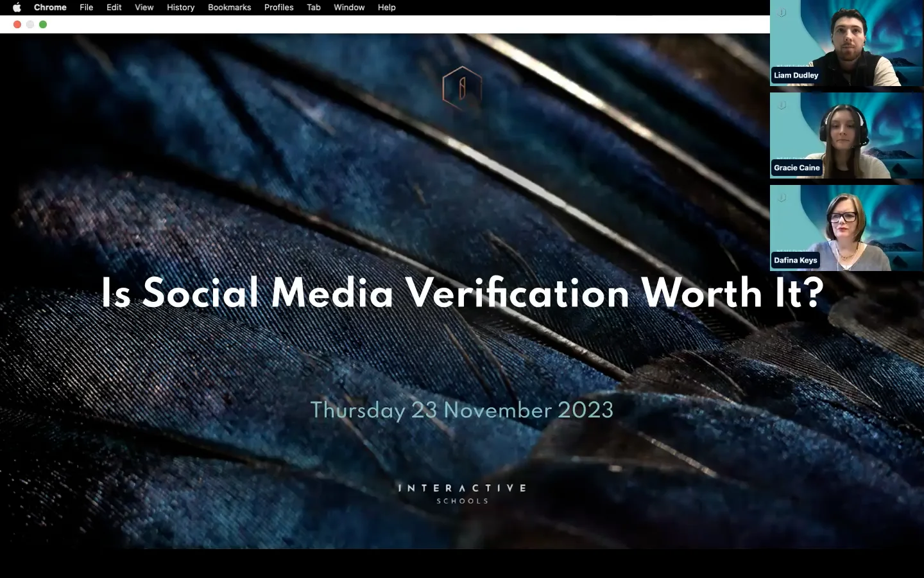
Task: Click the date 'Thursday 23 November 2023'
Action: pos(462,410)
